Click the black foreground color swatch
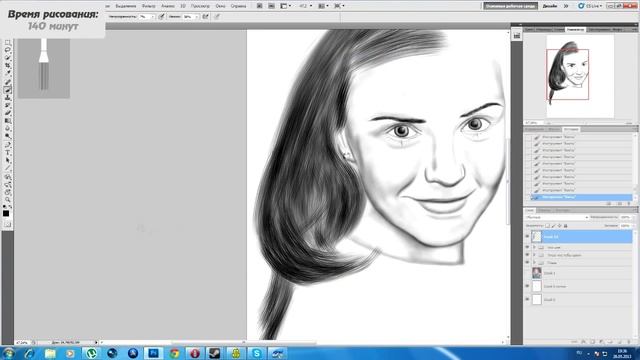The width and height of the screenshot is (640, 360). [6, 213]
